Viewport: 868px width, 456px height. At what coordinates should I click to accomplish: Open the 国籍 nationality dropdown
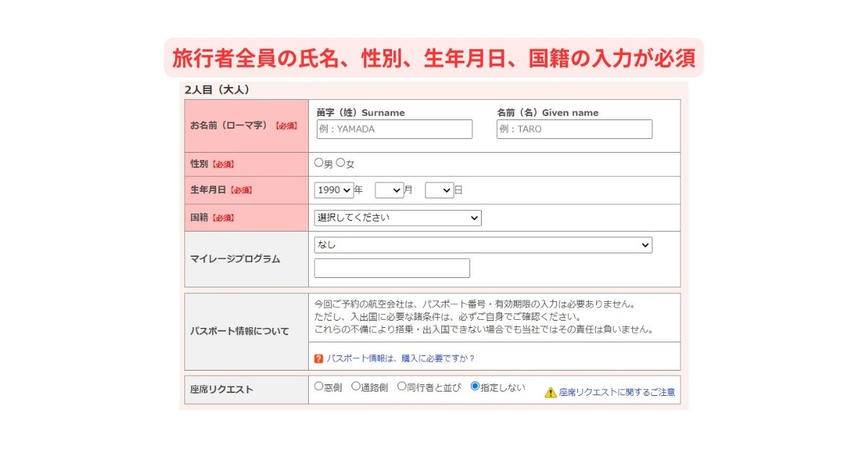[398, 217]
